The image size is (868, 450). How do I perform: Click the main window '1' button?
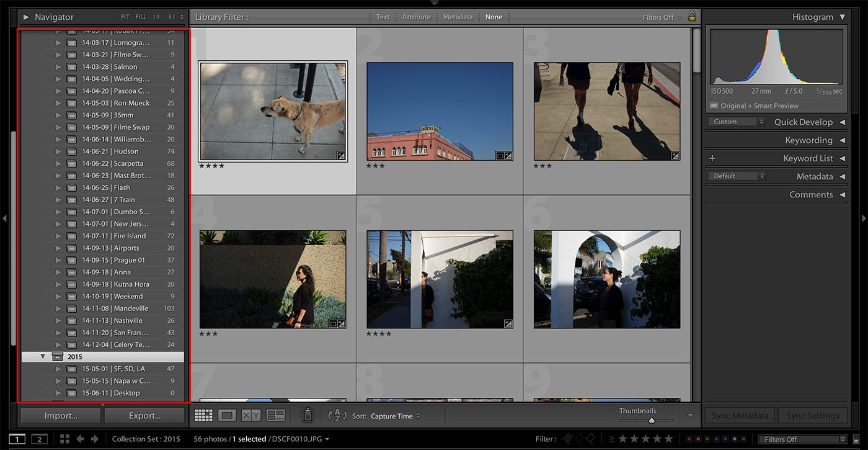click(17, 439)
